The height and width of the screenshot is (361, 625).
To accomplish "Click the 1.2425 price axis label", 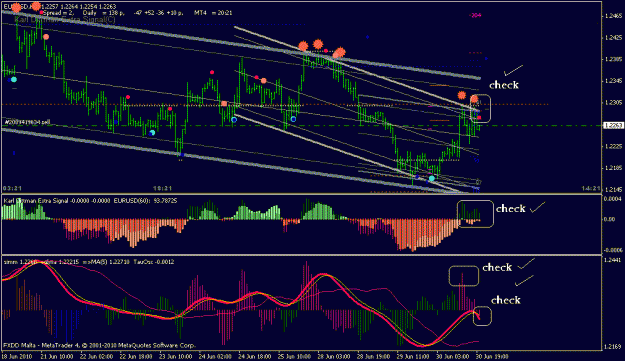I will (x=613, y=38).
